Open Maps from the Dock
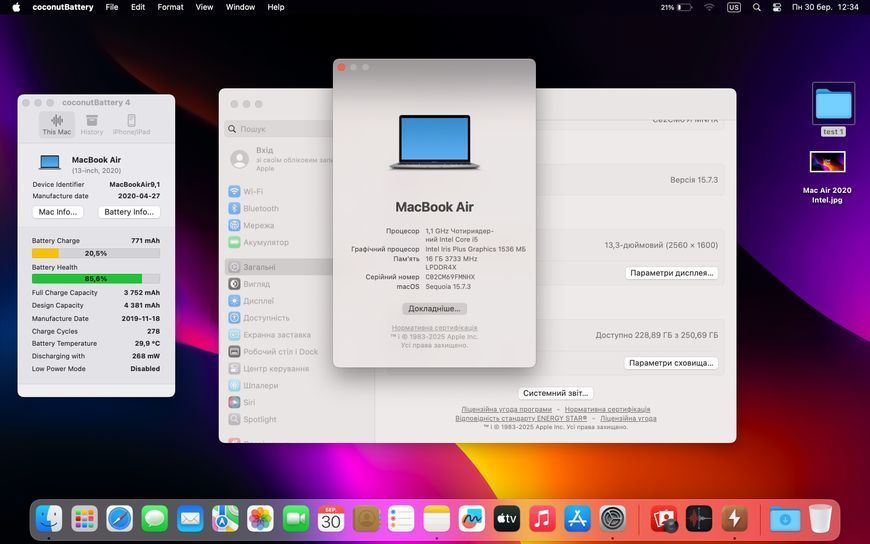 click(x=225, y=519)
